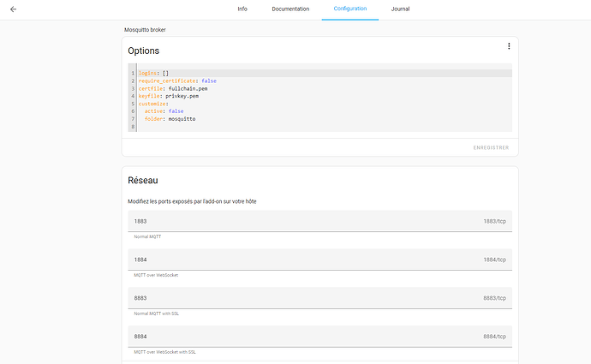
Task: Click empty line 8 in YAML editor
Action: (x=324, y=127)
